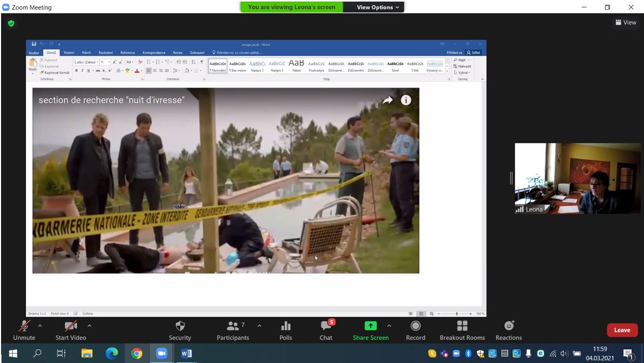Click the red font color button
The width and height of the screenshot is (644, 363).
(x=137, y=70)
